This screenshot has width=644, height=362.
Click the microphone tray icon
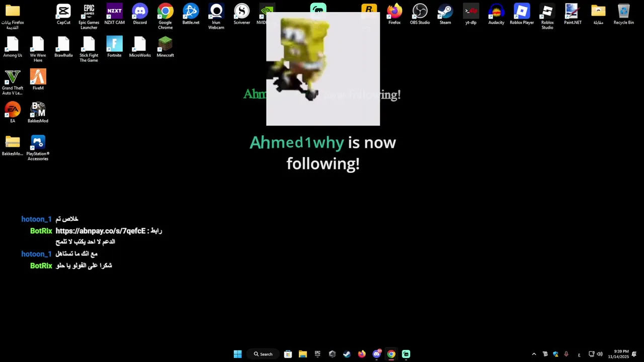pos(566,354)
